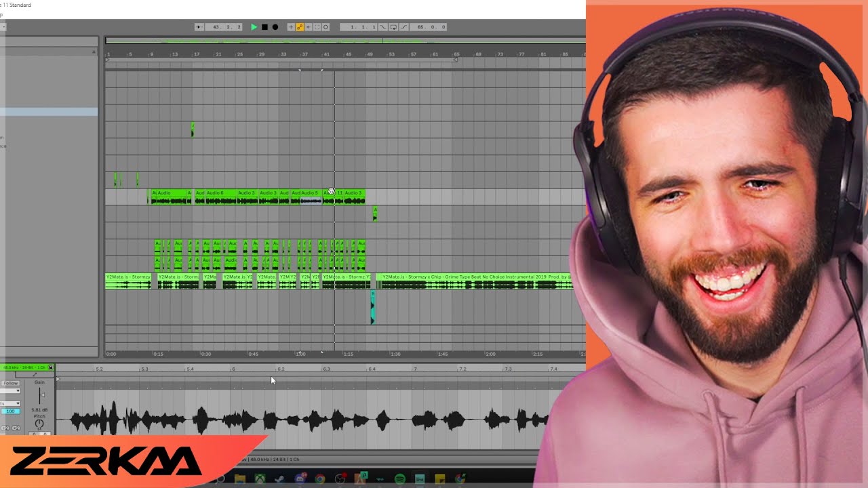Select the small green clip near bar 17
The width and height of the screenshot is (868, 488).
tap(193, 129)
